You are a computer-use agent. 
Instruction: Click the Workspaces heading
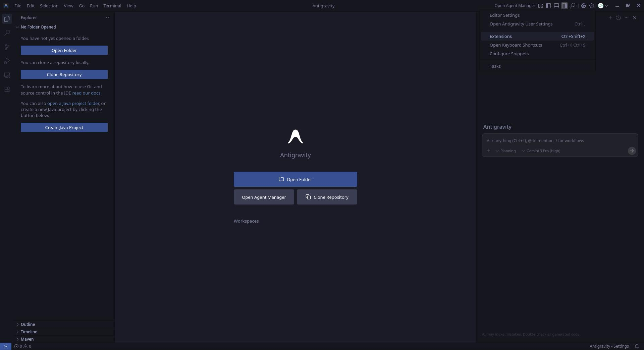click(246, 221)
